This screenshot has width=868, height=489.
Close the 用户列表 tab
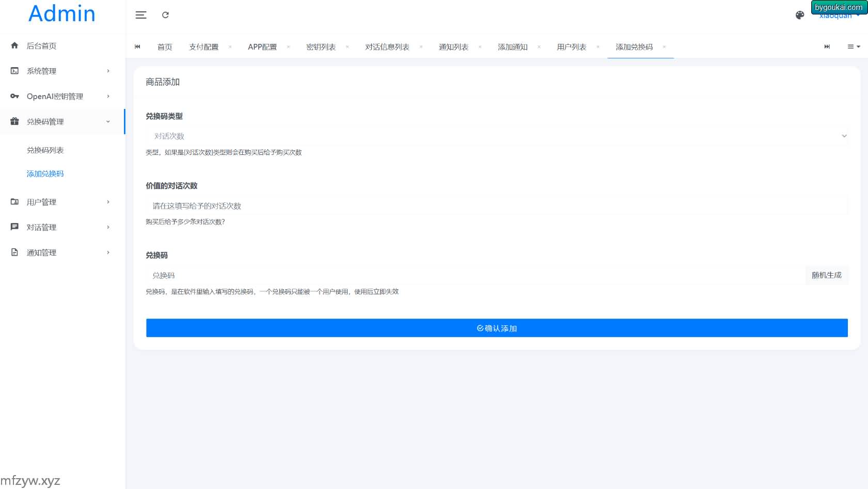[x=598, y=47]
